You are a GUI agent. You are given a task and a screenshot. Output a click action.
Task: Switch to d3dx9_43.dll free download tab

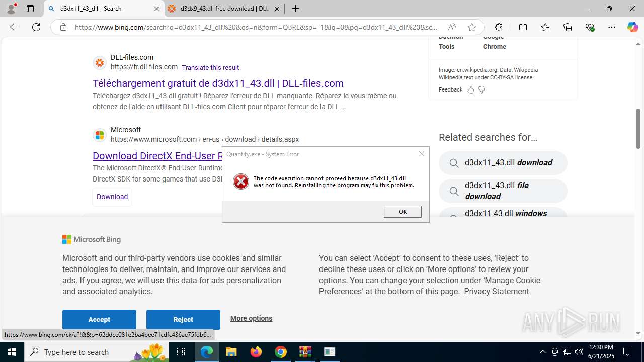224,9
